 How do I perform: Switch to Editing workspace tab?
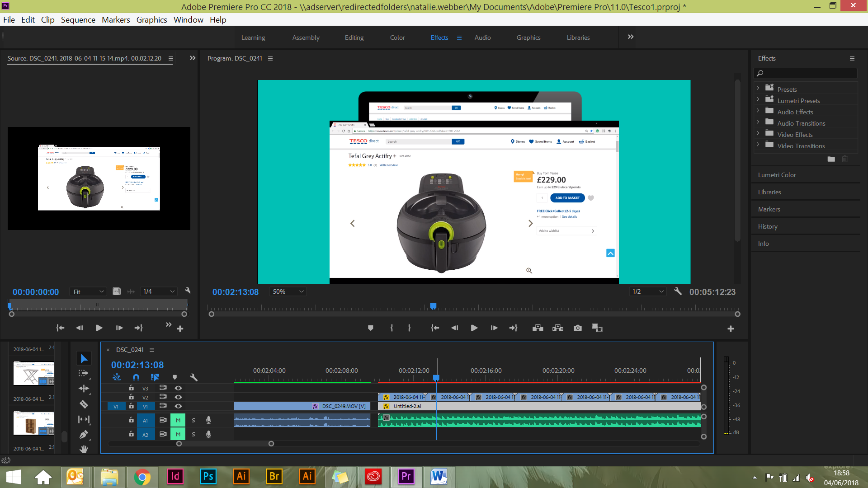(x=354, y=38)
